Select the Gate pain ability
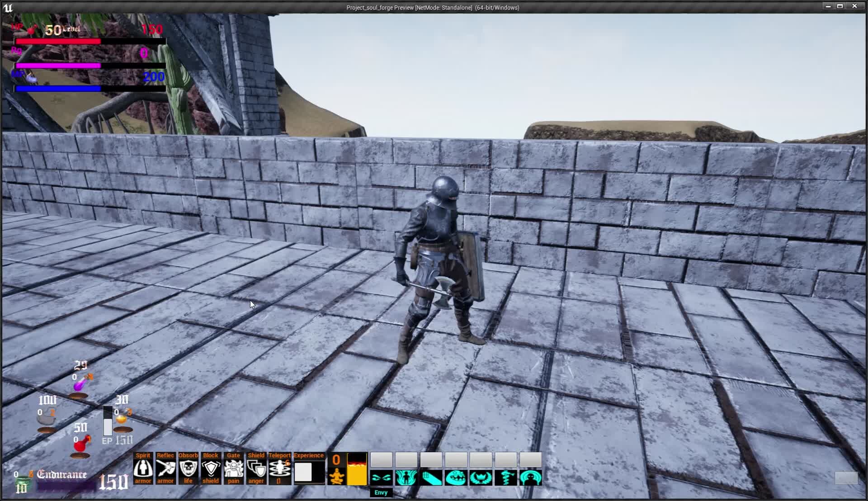 [234, 470]
